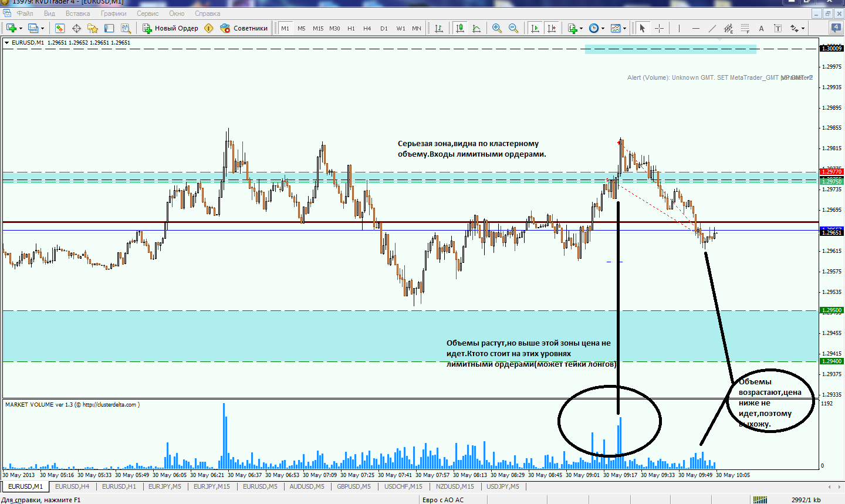Select the M1 timeframe
This screenshot has height=504, width=845.
(x=285, y=28)
